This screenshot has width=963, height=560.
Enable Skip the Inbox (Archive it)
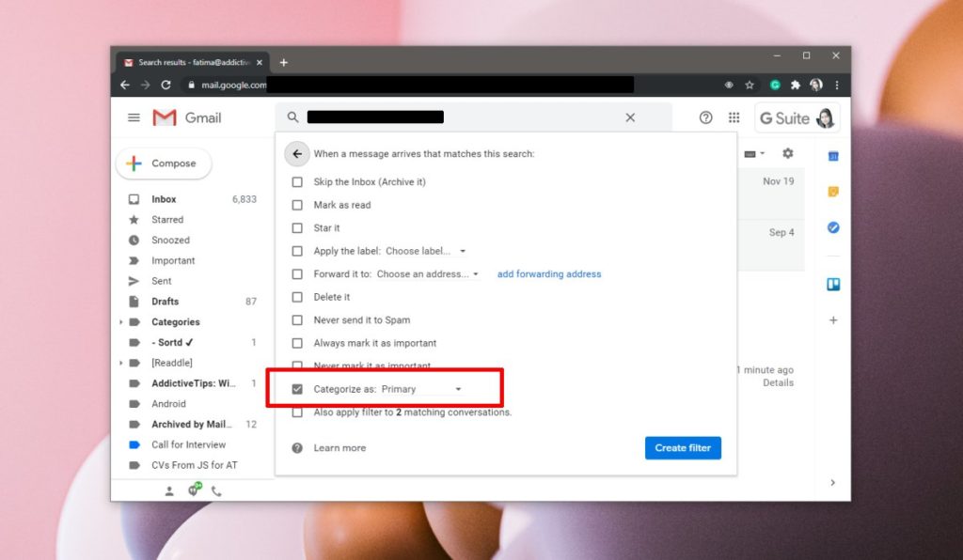[x=297, y=182]
